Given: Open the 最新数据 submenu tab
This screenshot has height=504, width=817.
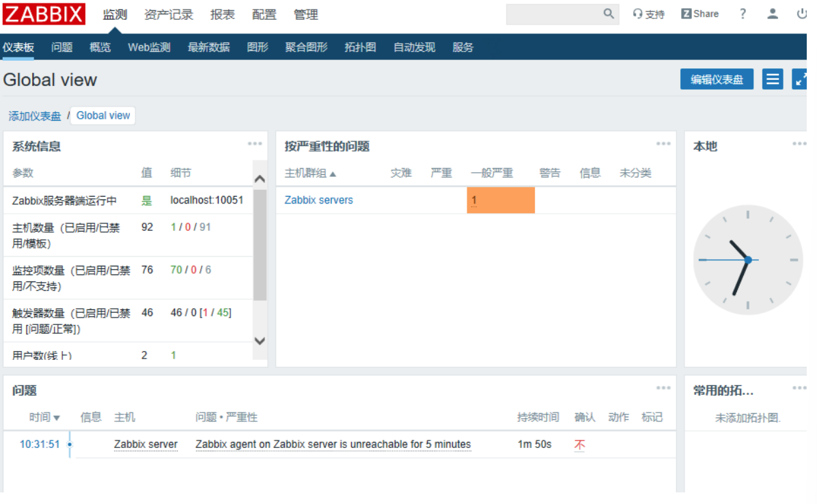Looking at the screenshot, I should point(209,47).
